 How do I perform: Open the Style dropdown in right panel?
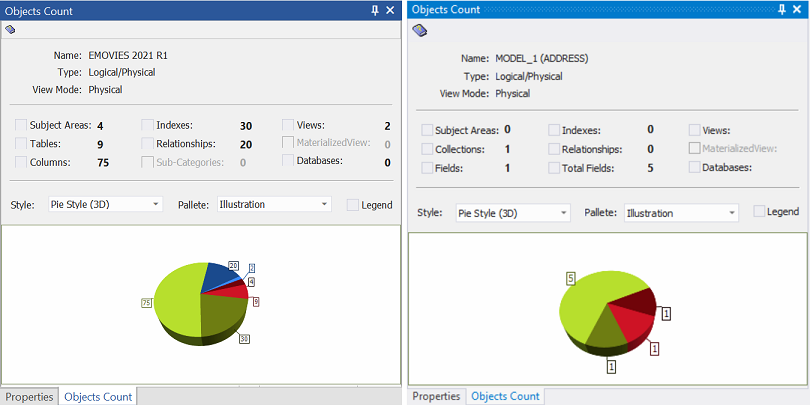click(511, 213)
